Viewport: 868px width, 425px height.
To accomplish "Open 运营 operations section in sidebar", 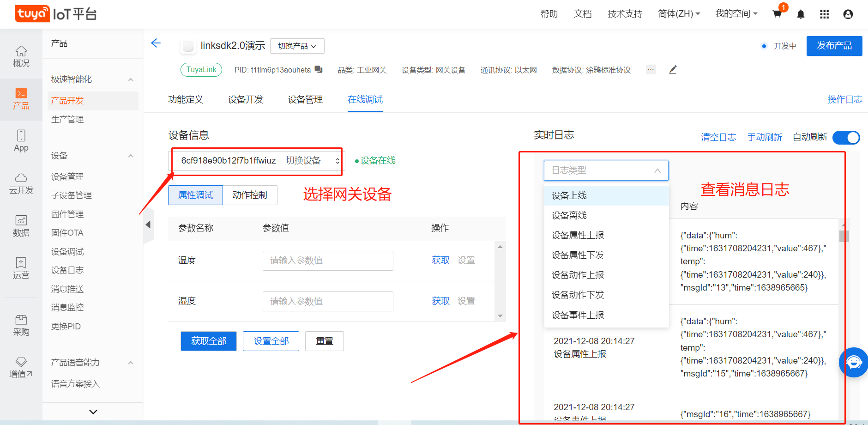I will click(21, 269).
